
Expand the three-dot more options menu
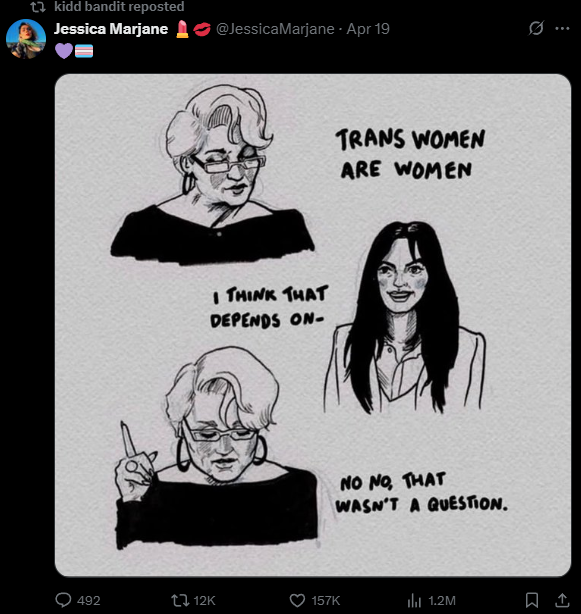point(562,28)
